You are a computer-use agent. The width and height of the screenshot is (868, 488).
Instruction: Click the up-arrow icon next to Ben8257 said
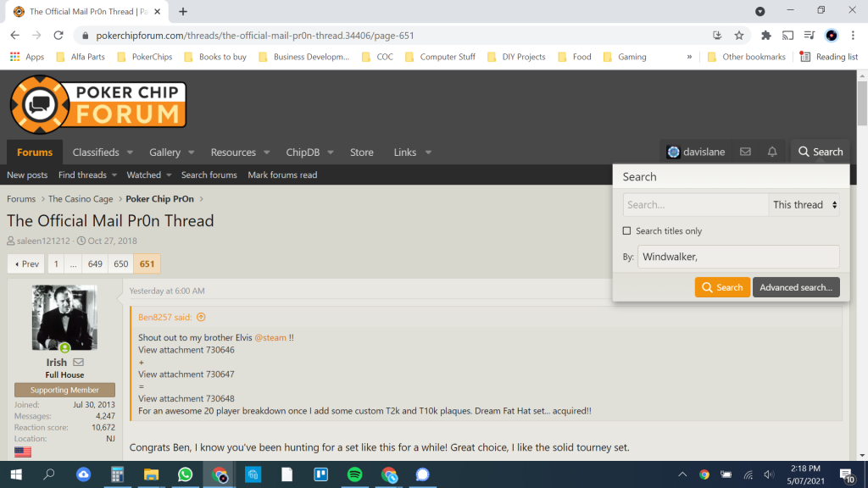[201, 318]
